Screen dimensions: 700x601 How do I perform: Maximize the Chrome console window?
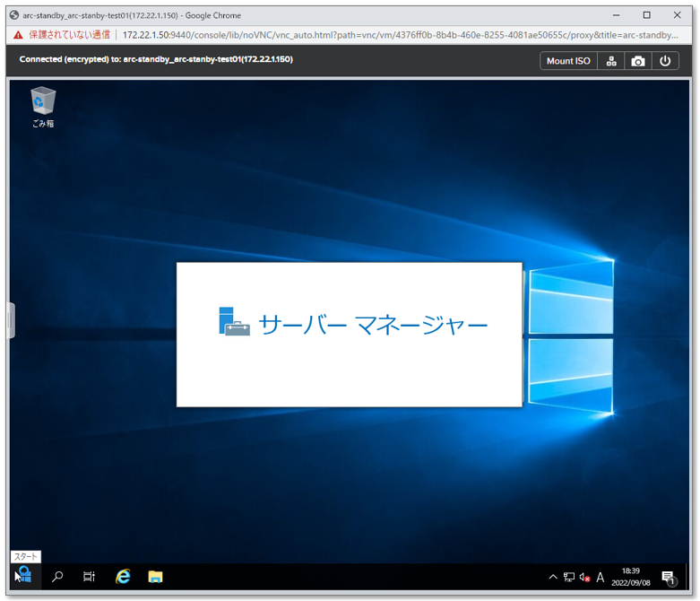coord(646,15)
